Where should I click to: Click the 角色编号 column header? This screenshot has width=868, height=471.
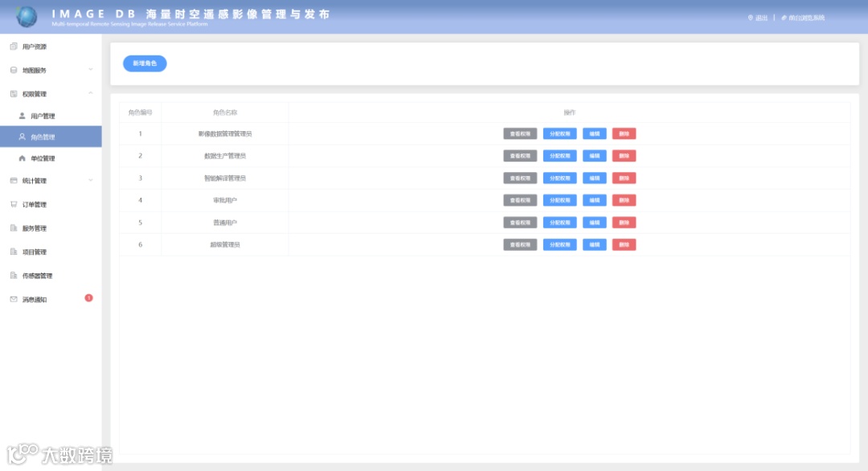pyautogui.click(x=140, y=113)
